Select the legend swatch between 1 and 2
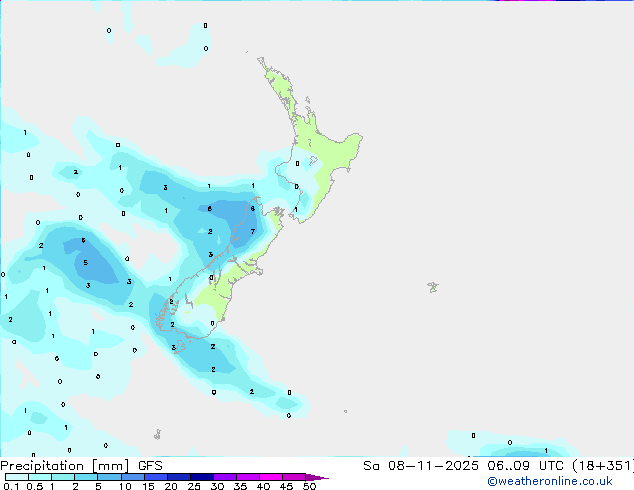This screenshot has width=634, height=490. click(63, 477)
